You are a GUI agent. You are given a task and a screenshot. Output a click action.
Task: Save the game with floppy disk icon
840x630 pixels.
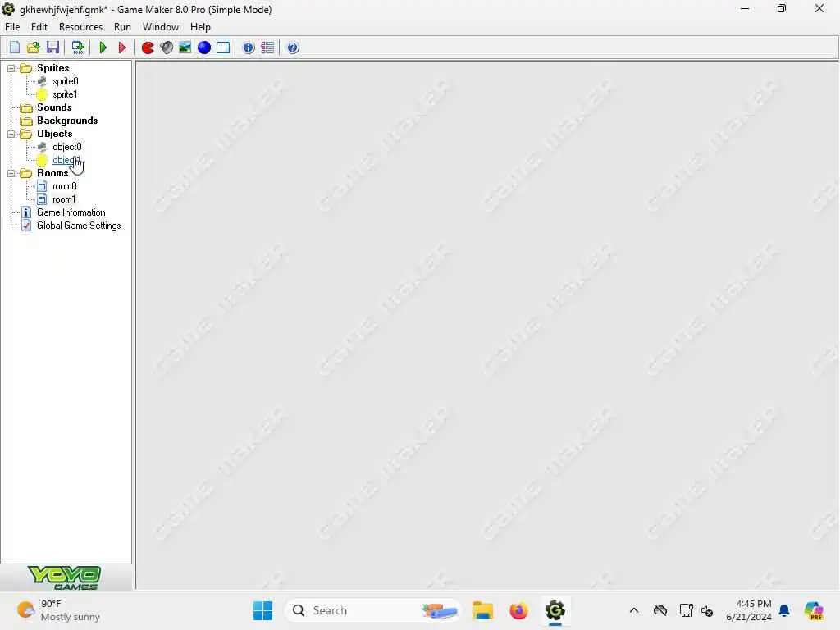tap(52, 48)
